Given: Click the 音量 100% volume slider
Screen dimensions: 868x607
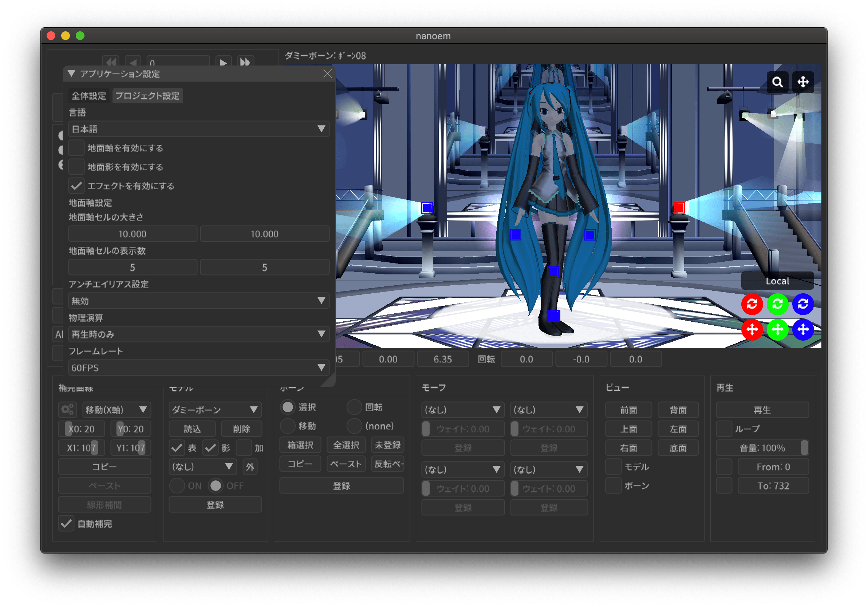Looking at the screenshot, I should click(762, 448).
